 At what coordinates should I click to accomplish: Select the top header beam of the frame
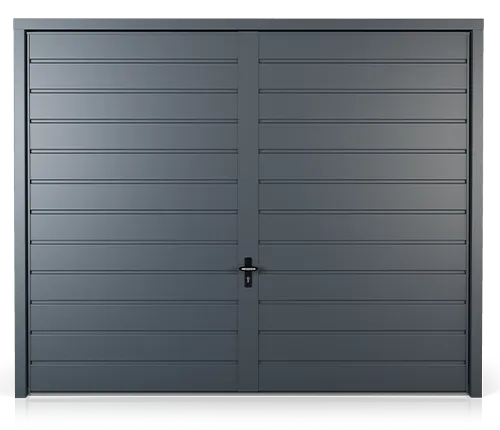248,24
